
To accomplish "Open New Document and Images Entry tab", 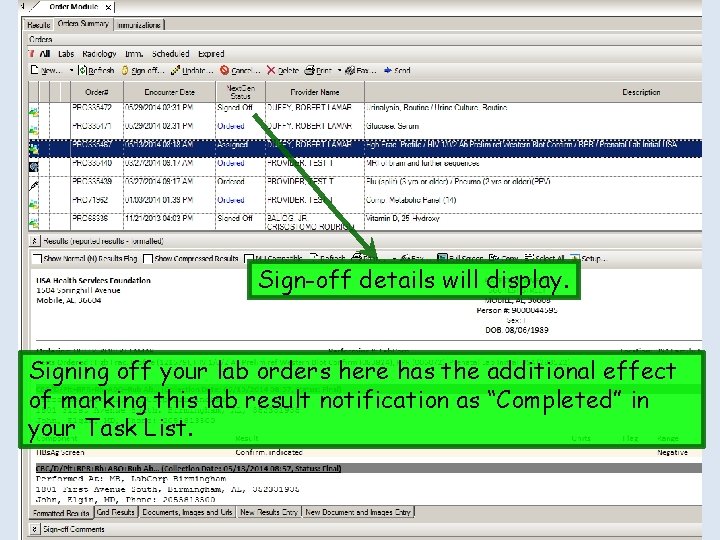I will 358,512.
